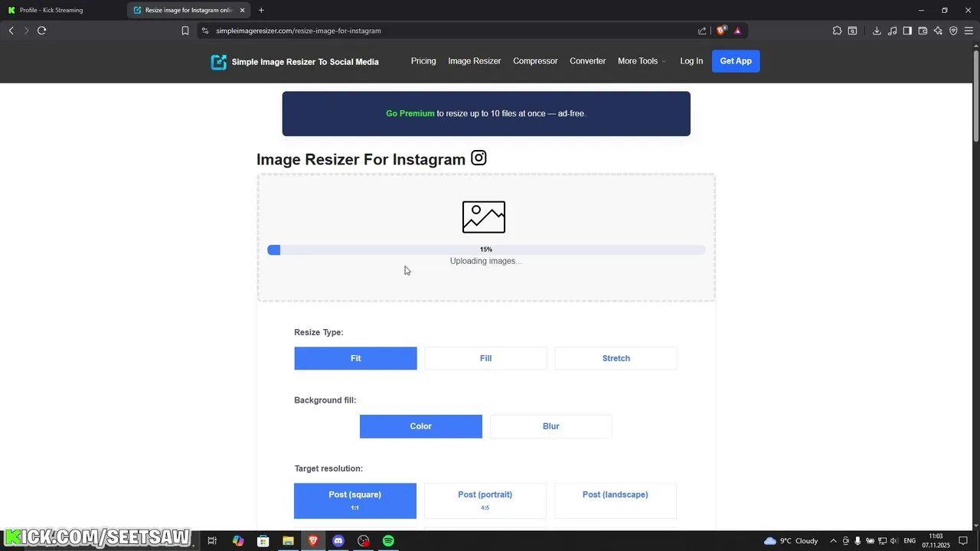
Task: Select Post (portrait) 4:5 resolution
Action: (x=485, y=500)
